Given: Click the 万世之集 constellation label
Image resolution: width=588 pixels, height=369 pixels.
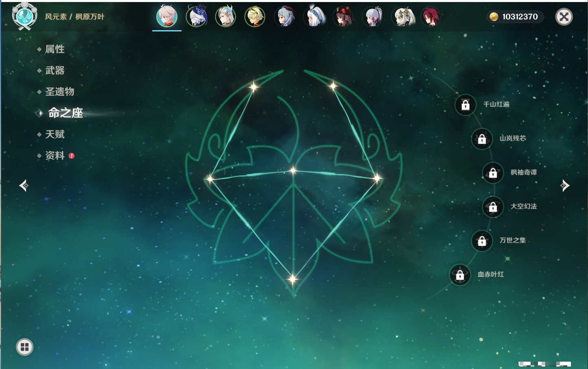Looking at the screenshot, I should [x=513, y=240].
